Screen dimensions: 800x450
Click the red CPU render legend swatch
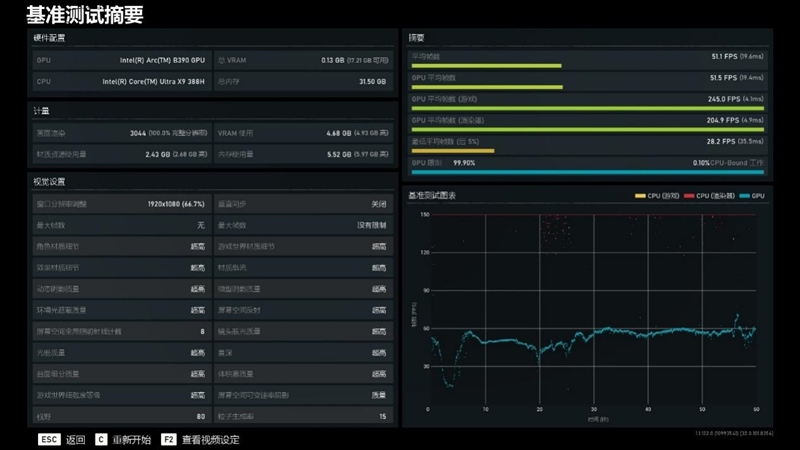[689, 196]
